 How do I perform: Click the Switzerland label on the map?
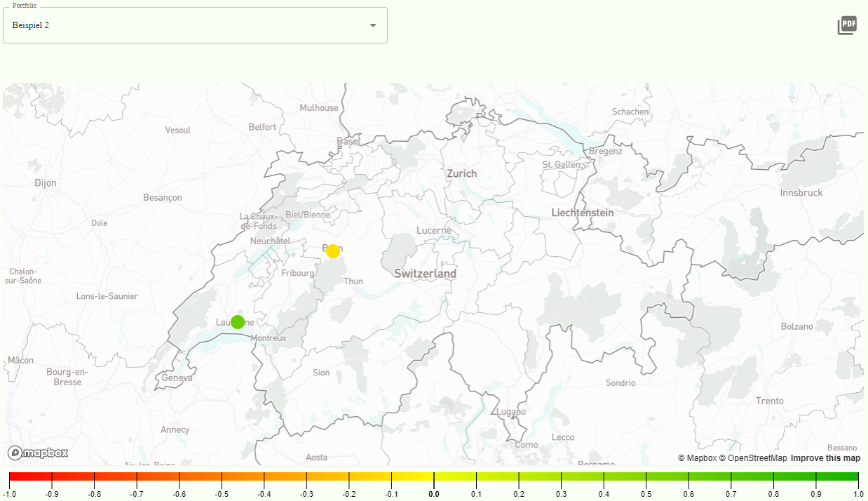point(425,273)
